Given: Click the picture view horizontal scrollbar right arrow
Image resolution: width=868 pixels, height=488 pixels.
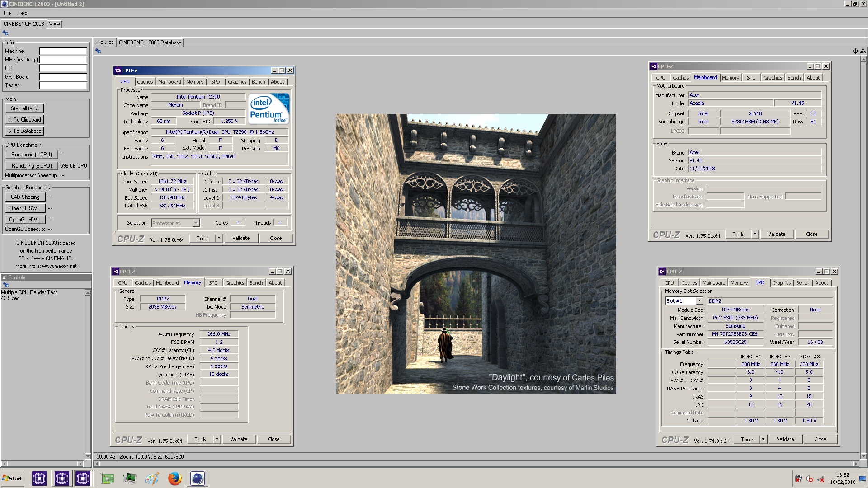Looking at the screenshot, I should click(x=855, y=464).
